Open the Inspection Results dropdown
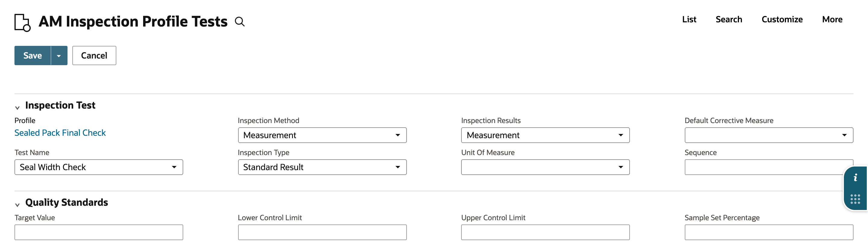Image resolution: width=868 pixels, height=251 pixels. tap(545, 135)
